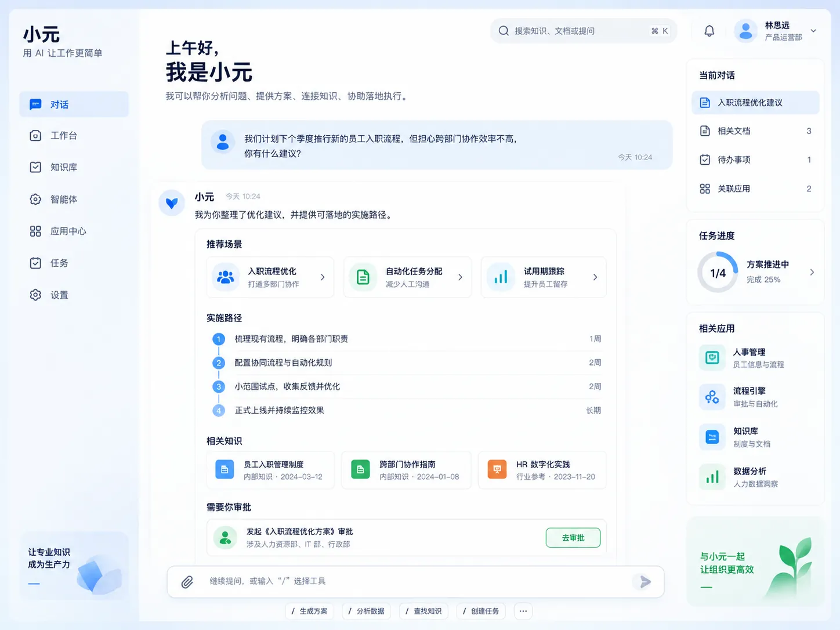This screenshot has width=840, height=630.
Task: Click the 流程引擎 app icon
Action: click(x=712, y=397)
